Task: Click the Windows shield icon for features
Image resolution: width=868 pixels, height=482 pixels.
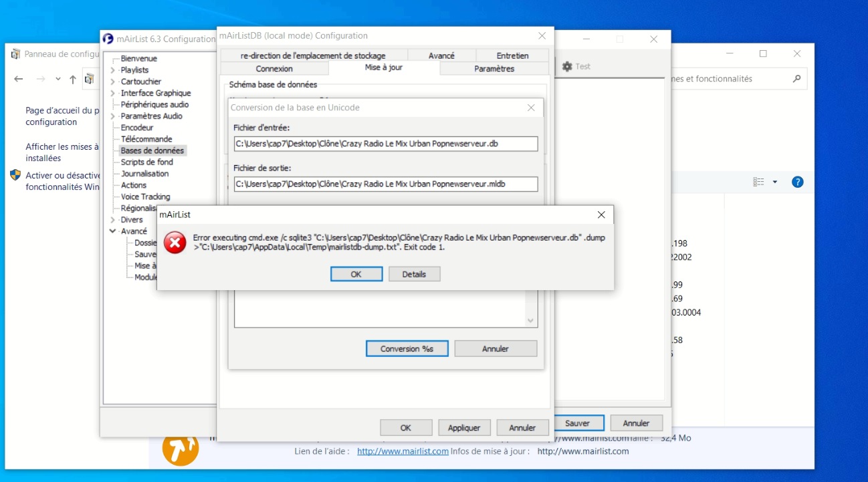Action: [x=15, y=175]
